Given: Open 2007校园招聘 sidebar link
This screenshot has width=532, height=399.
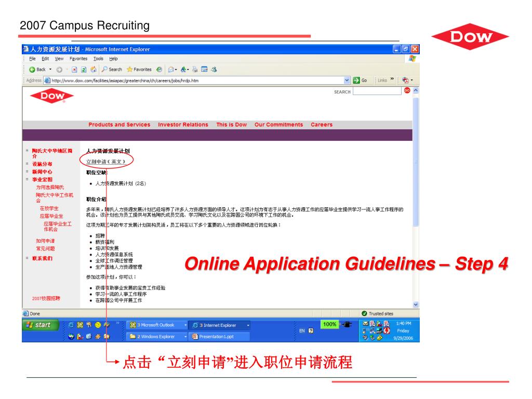Looking at the screenshot, I should [46, 299].
